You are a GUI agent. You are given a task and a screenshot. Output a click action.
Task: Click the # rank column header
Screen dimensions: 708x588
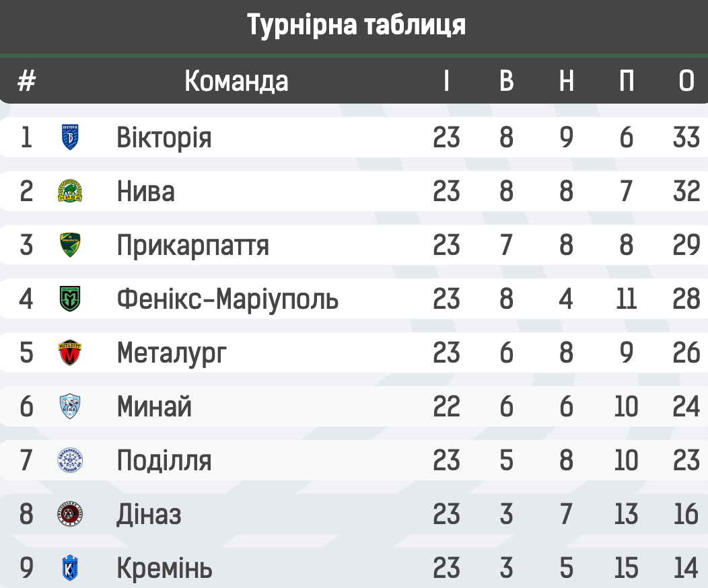tap(27, 81)
